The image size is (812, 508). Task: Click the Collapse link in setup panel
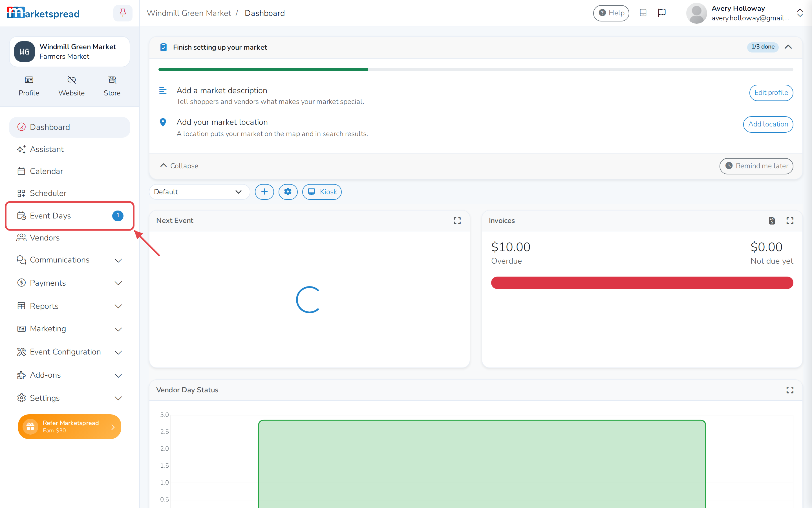[179, 166]
